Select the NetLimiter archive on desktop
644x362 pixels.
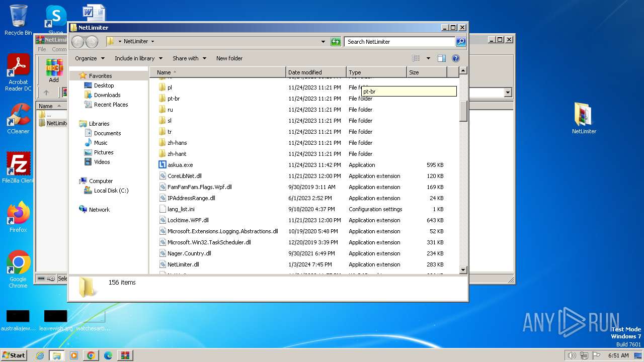(584, 119)
